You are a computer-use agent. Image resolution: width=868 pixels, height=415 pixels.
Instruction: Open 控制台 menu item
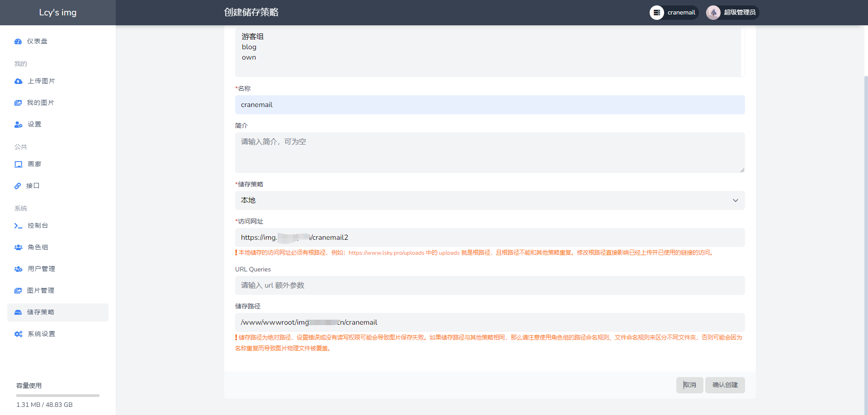[58, 226]
